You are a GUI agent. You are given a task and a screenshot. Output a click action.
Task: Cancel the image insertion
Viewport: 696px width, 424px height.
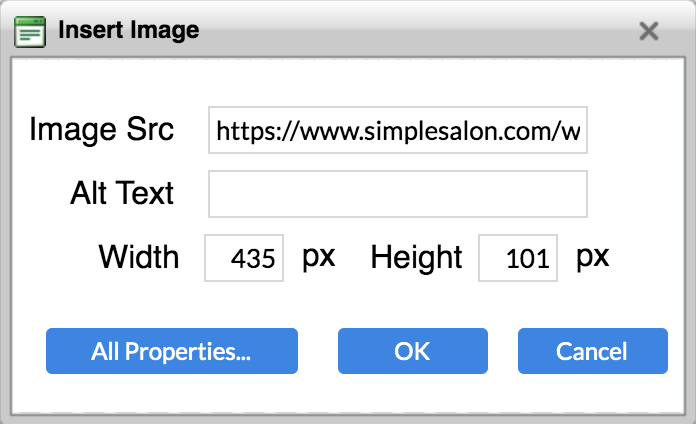[593, 351]
